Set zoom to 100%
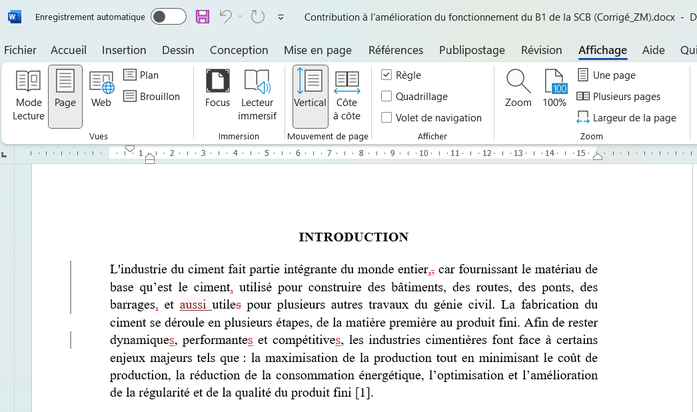The height and width of the screenshot is (412, 697). click(x=555, y=90)
